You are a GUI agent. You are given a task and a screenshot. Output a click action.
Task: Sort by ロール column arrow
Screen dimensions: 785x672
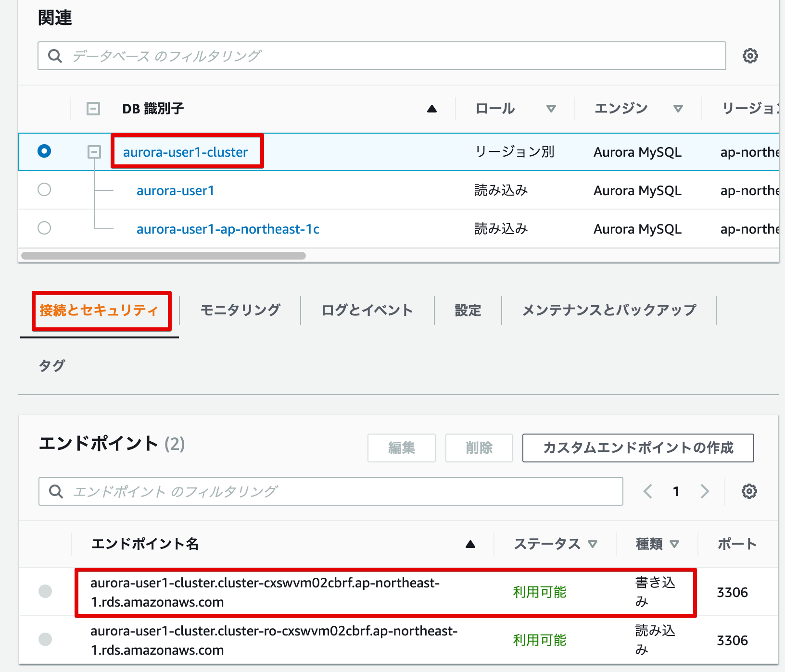pyautogui.click(x=551, y=109)
